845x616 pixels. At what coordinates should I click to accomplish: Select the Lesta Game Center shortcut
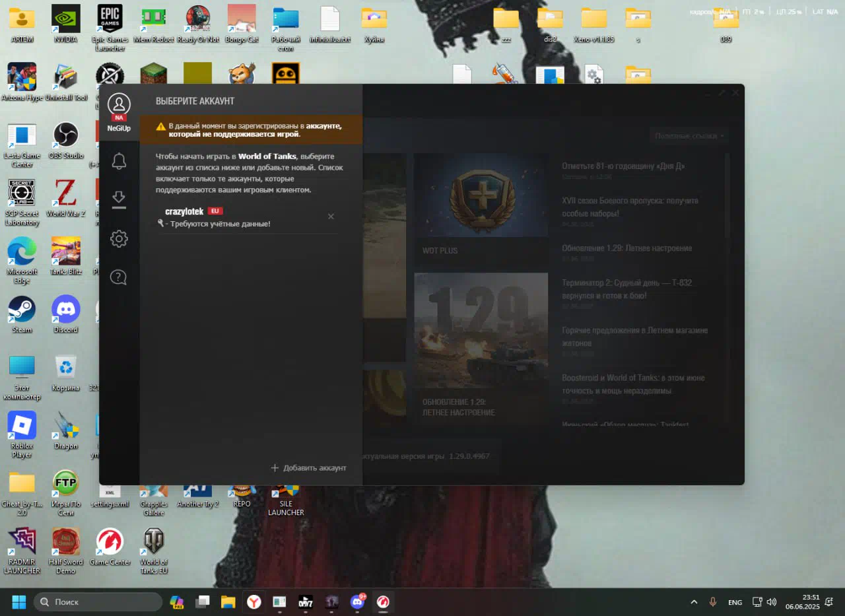[x=22, y=145]
